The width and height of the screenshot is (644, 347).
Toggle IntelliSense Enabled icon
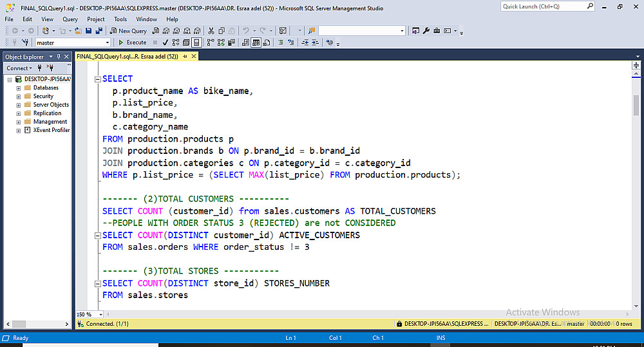pyautogui.click(x=196, y=42)
